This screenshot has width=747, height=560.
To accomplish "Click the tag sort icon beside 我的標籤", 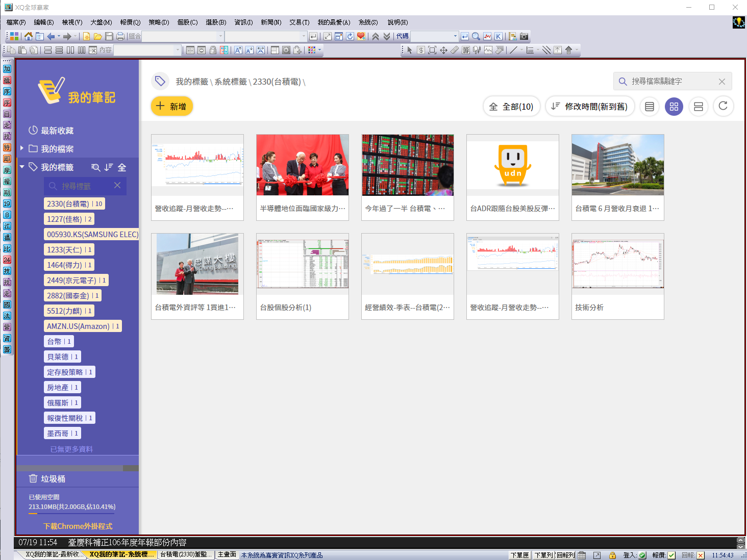I will [x=109, y=167].
